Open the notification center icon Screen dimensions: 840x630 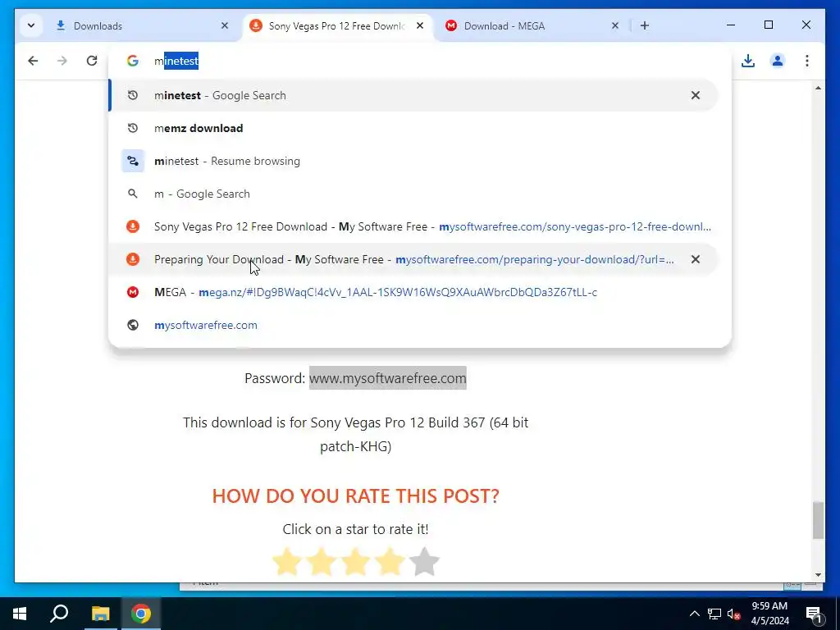(x=813, y=614)
